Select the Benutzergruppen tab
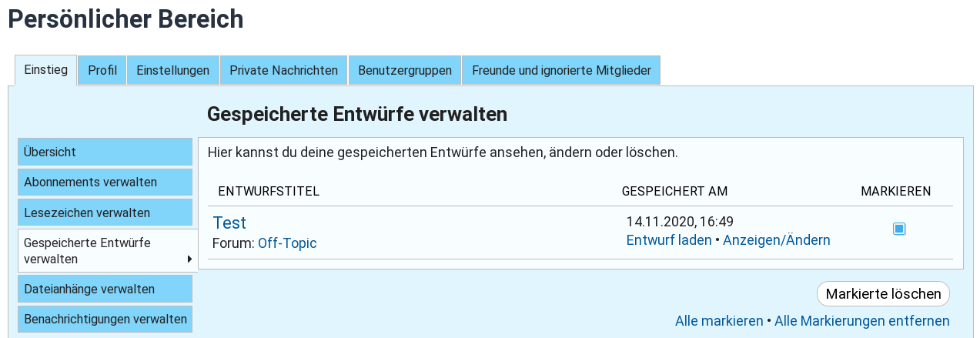The width and height of the screenshot is (980, 338). (x=405, y=70)
